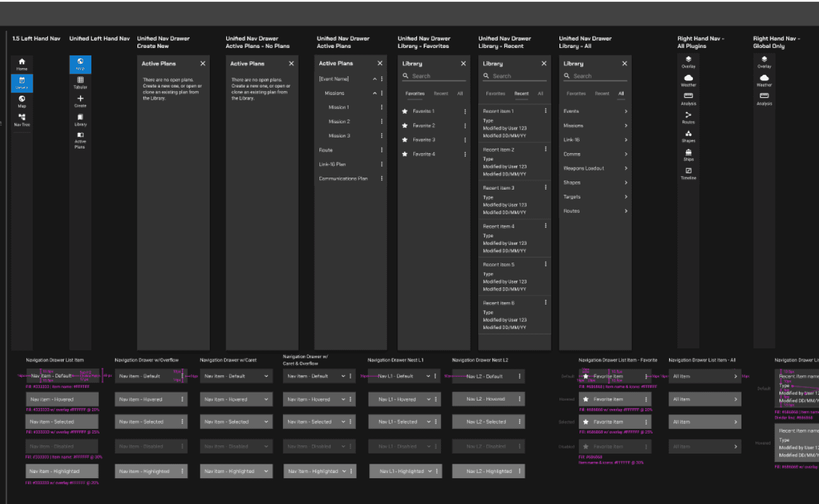Click the star beside Favorite 1
This screenshot has width=819, height=504.
pos(405,111)
